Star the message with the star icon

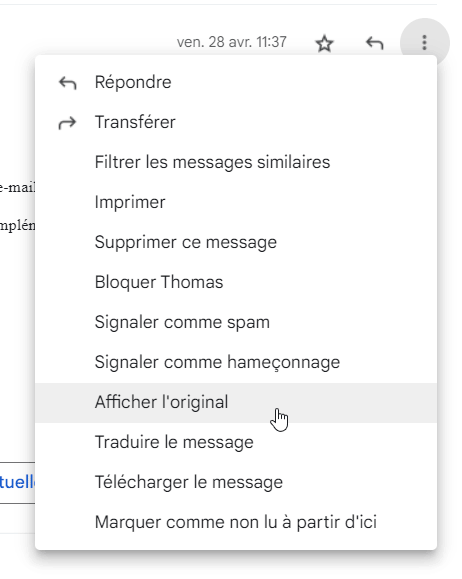pos(324,44)
